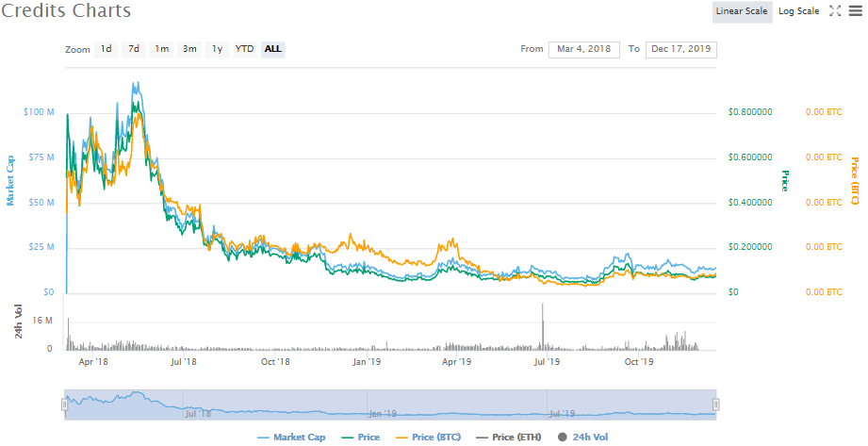Viewport: 868px width, 446px height.
Task: Grab the left navigator range handle
Action: 65,405
